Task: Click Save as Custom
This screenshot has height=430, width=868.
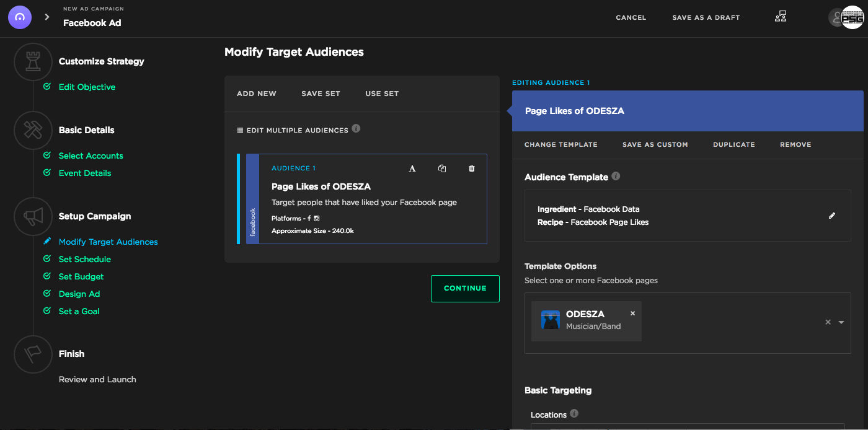Action: (655, 144)
